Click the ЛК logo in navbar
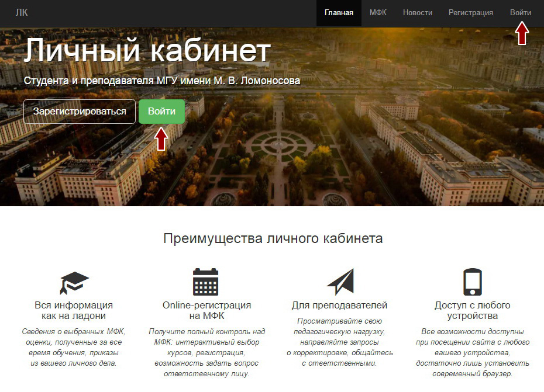 tap(22, 13)
